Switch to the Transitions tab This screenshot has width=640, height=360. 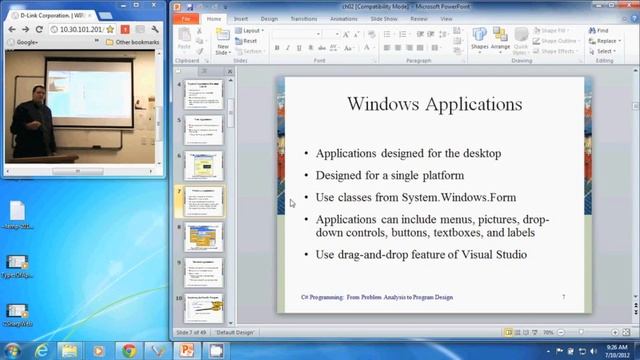coord(304,19)
